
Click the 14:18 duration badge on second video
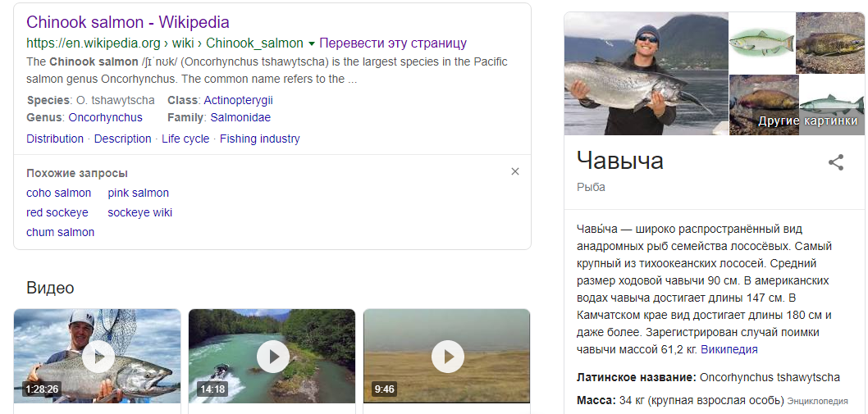coord(212,389)
